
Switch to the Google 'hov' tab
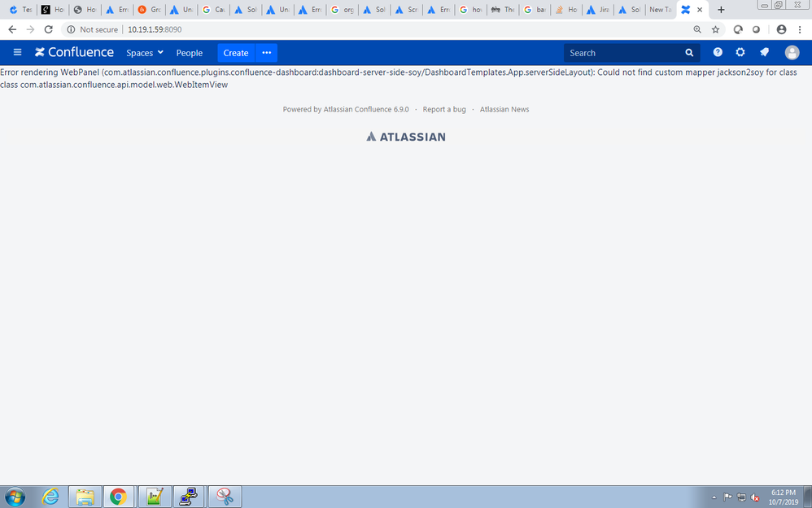(470, 9)
